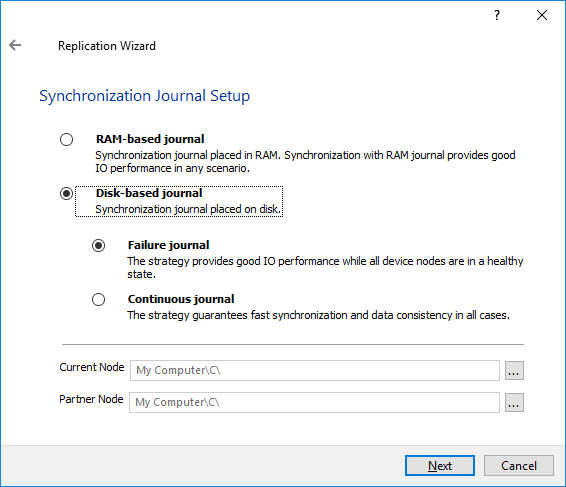The width and height of the screenshot is (566, 487).
Task: Browse for the Current Node journal path
Action: [x=514, y=370]
